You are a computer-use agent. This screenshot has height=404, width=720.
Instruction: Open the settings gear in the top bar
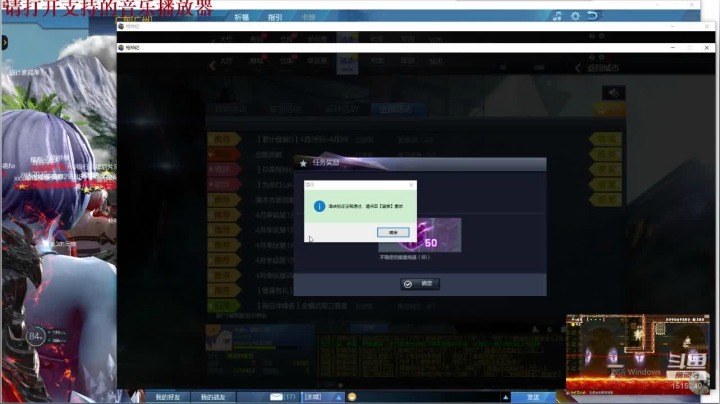[x=575, y=16]
